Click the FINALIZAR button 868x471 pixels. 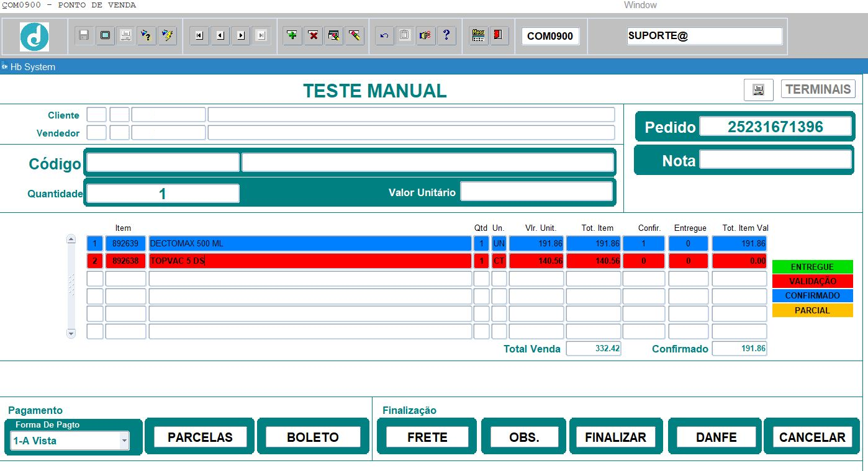click(615, 437)
